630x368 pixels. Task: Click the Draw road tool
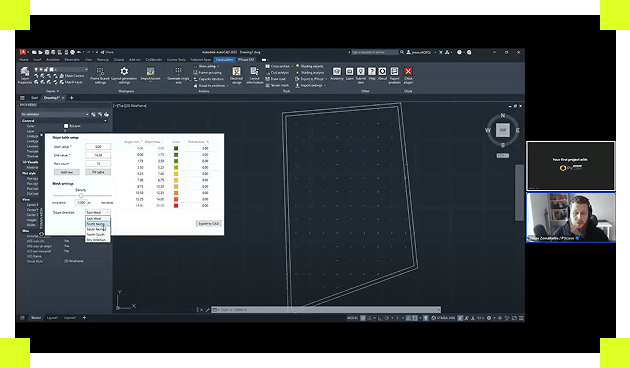pos(276,79)
